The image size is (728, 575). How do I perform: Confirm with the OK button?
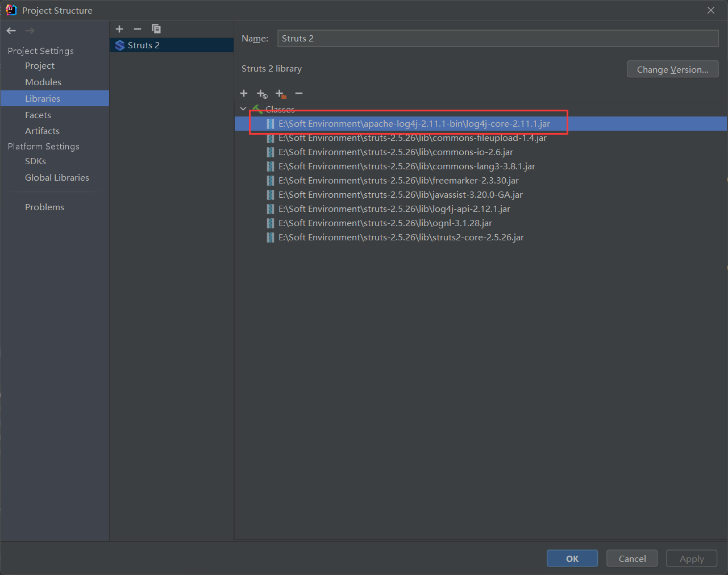572,559
